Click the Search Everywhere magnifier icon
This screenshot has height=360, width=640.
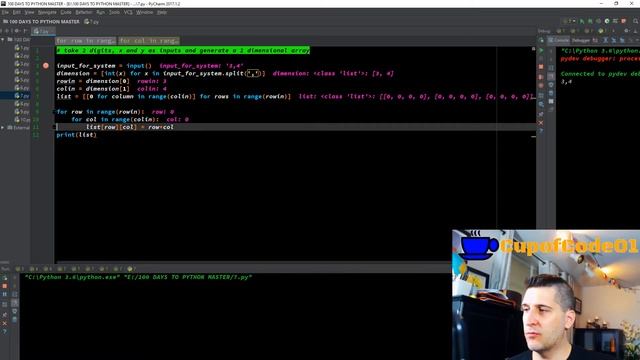[x=635, y=21]
